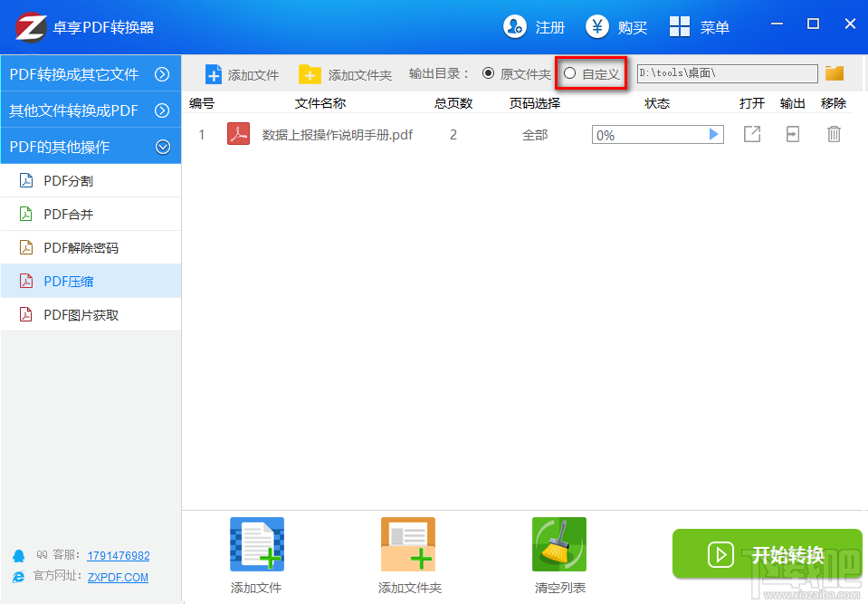The height and width of the screenshot is (604, 868).
Task: Maximize the 卓享PDF转换器 window
Action: (813, 24)
